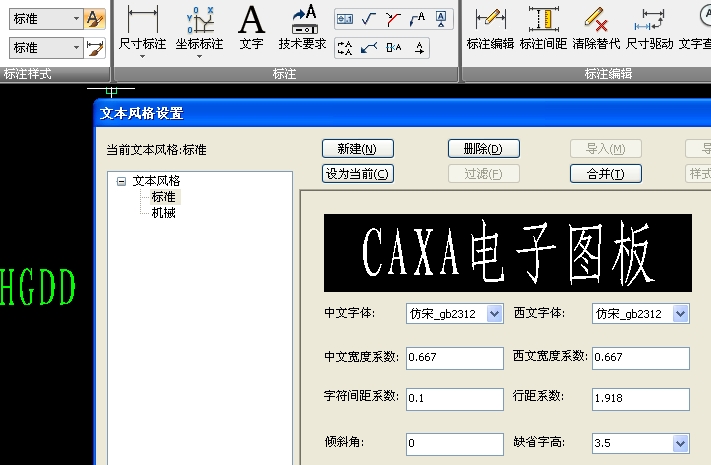
Task: Collapse the 文本风格 tree node
Action: [x=122, y=181]
